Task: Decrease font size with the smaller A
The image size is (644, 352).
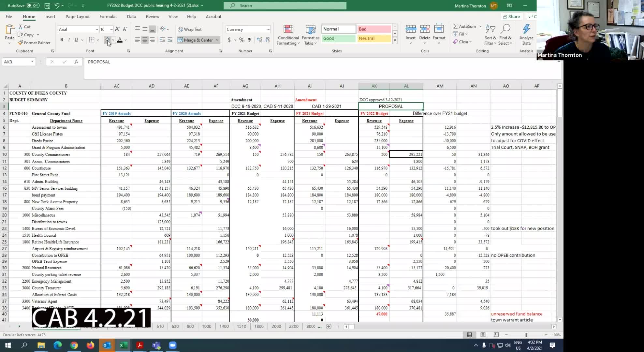Action: (x=125, y=29)
